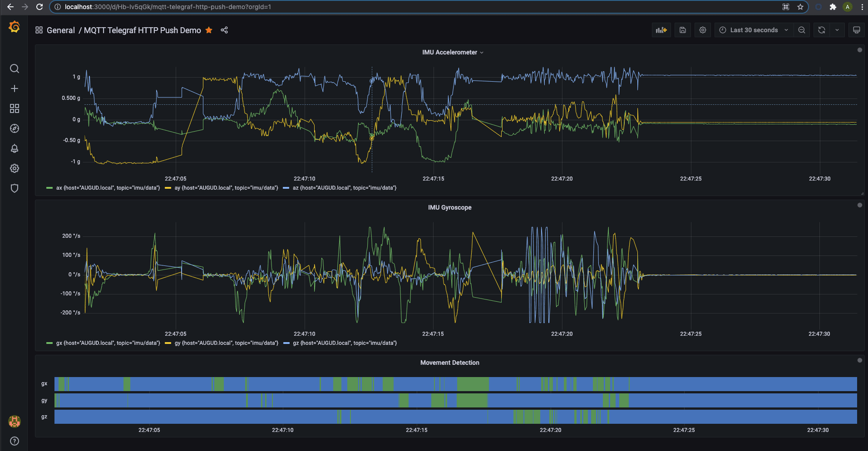
Task: Open the add panel icon
Action: [661, 29]
